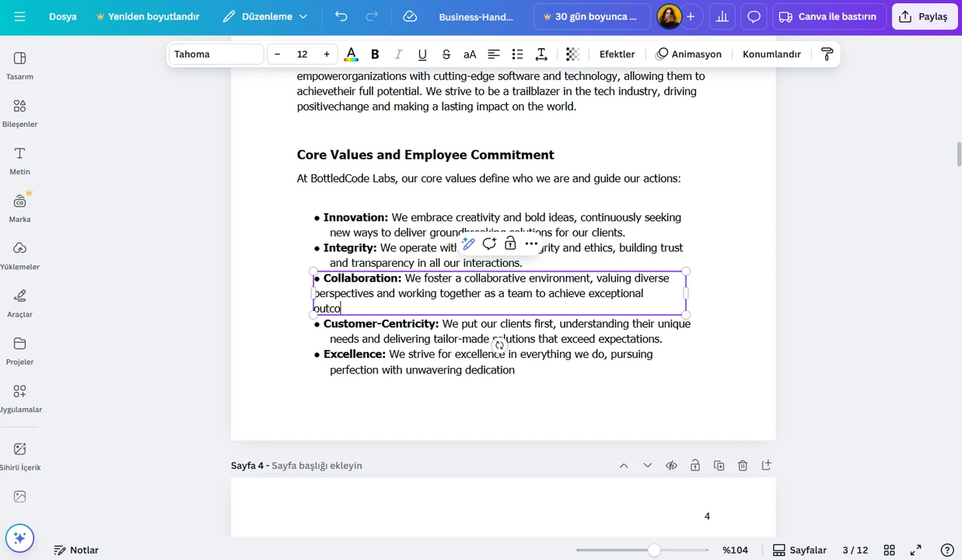The width and height of the screenshot is (962, 560).
Task: Click the font size 12 field
Action: coord(302,54)
